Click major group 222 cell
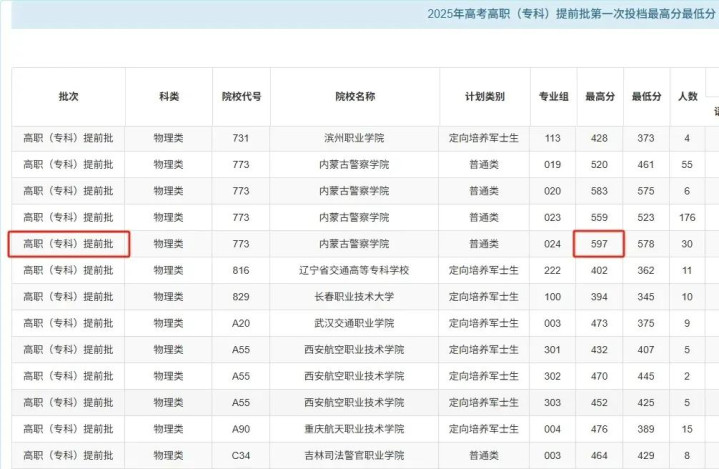Image resolution: width=719 pixels, height=469 pixels. pos(553,270)
